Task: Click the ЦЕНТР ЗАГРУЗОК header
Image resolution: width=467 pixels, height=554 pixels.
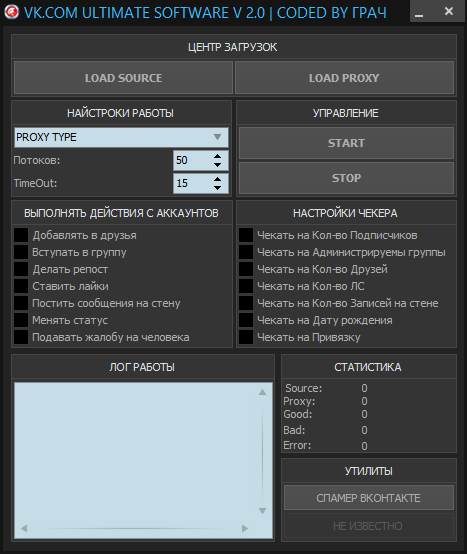Action: tap(232, 47)
